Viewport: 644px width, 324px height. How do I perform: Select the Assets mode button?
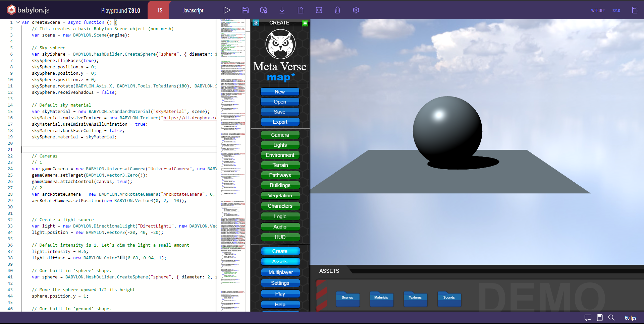tap(280, 262)
